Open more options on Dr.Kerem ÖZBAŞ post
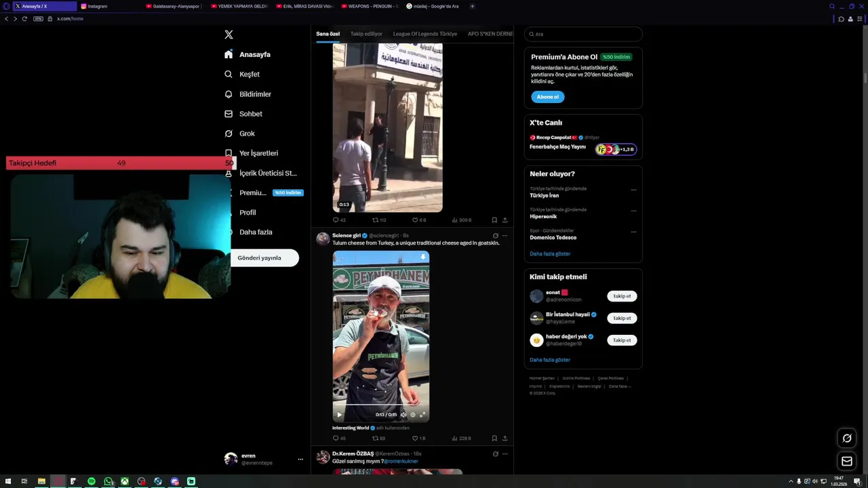The height and width of the screenshot is (488, 868). point(505,454)
